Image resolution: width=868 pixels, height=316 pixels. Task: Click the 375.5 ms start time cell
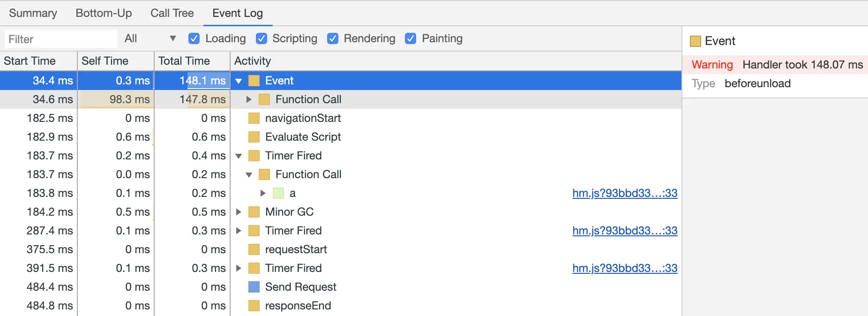click(x=38, y=249)
